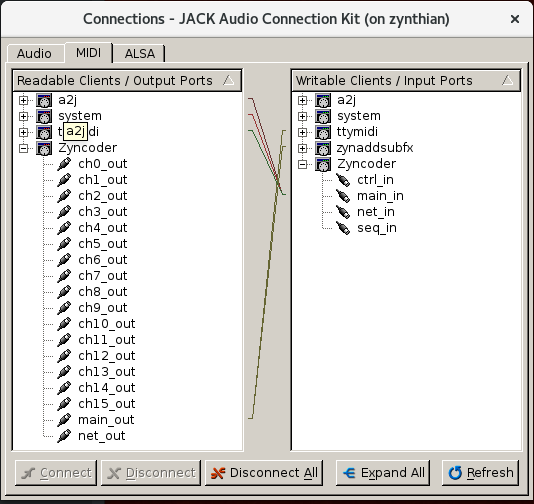The height and width of the screenshot is (504, 534).
Task: Expand zynaddsubfx in Input Ports
Action: [302, 148]
